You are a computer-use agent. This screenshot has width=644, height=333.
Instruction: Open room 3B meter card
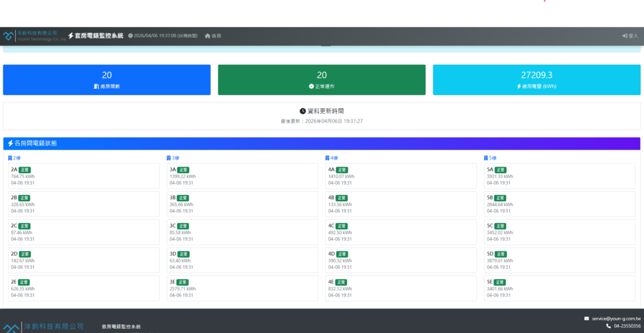click(242, 204)
